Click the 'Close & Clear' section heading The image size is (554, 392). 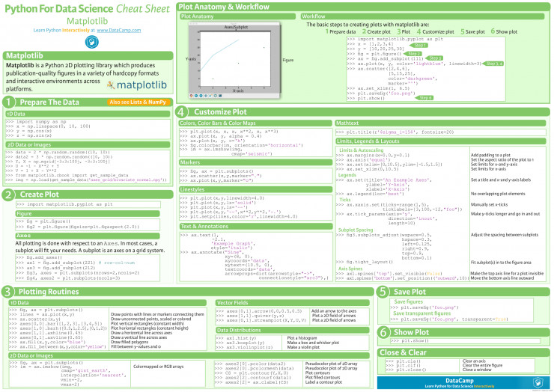pyautogui.click(x=403, y=352)
